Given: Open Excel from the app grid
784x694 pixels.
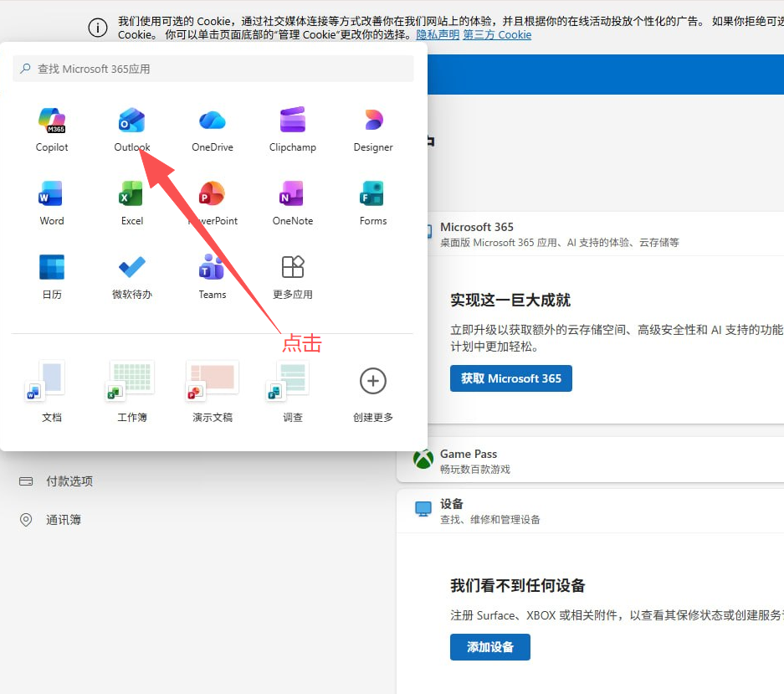Looking at the screenshot, I should coord(132,203).
